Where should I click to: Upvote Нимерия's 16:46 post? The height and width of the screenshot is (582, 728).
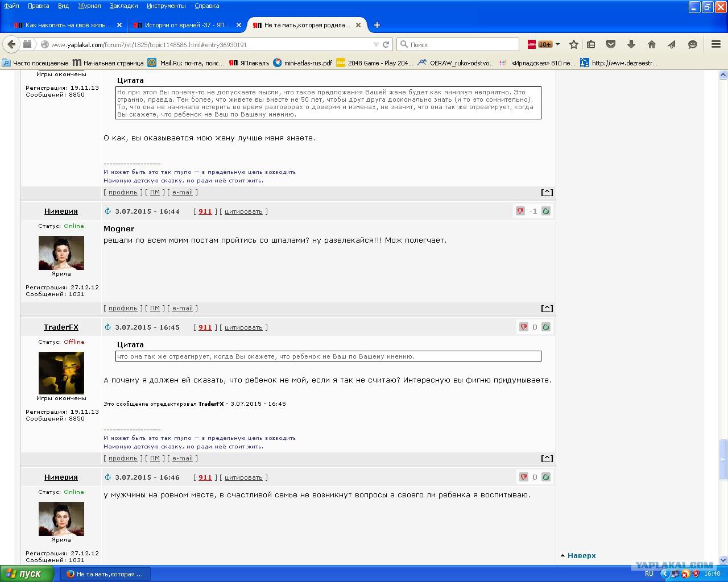pos(546,477)
